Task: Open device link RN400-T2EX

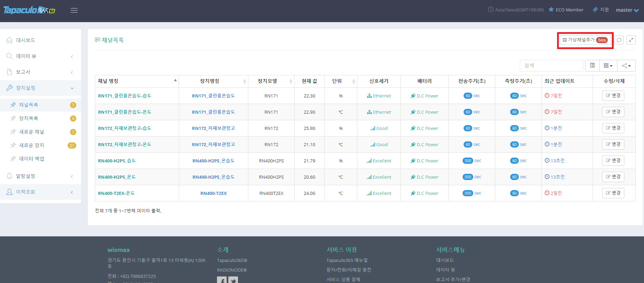Action: pyautogui.click(x=214, y=193)
